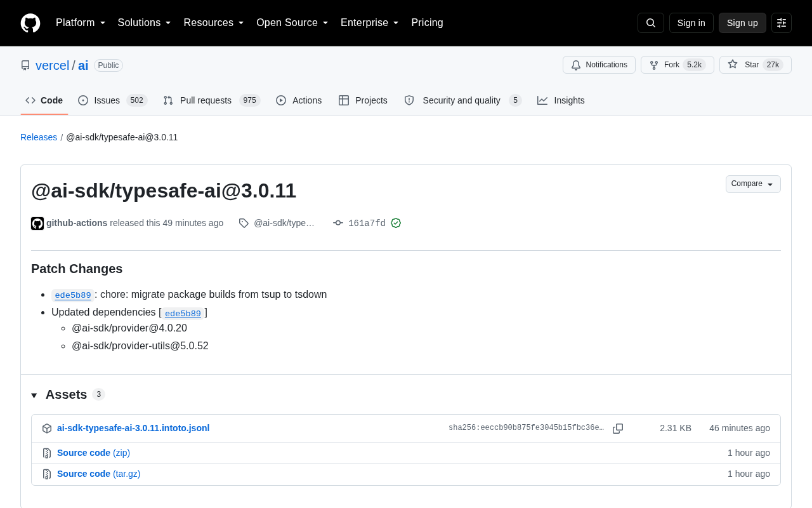This screenshot has width=812, height=508.
Task: Open the ai repository name link
Action: point(83,65)
